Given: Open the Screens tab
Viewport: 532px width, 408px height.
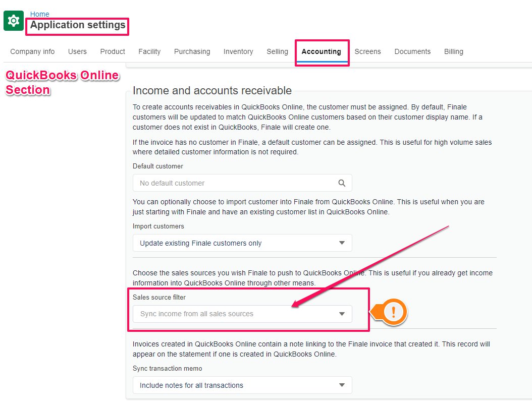Looking at the screenshot, I should point(368,51).
